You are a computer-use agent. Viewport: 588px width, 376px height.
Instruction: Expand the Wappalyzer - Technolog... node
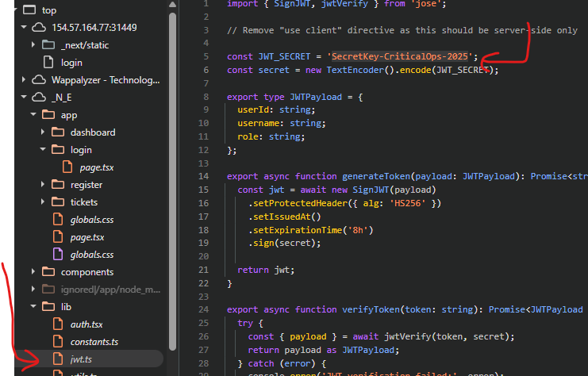click(x=24, y=80)
